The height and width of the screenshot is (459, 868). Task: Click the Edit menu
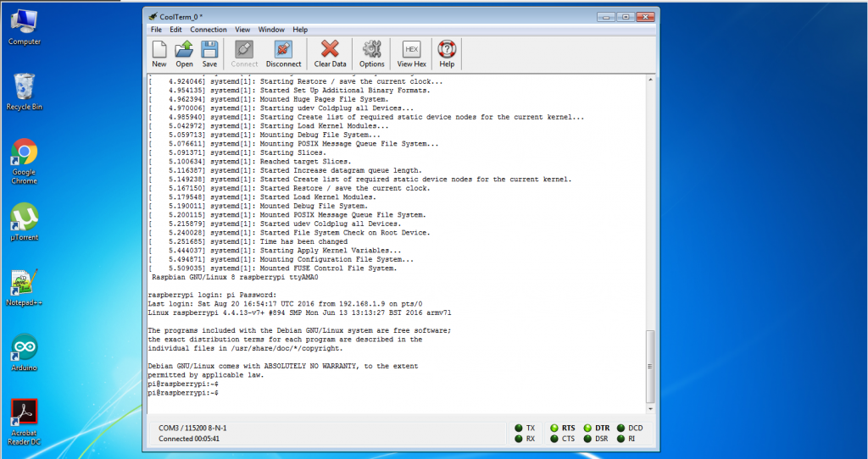(175, 30)
